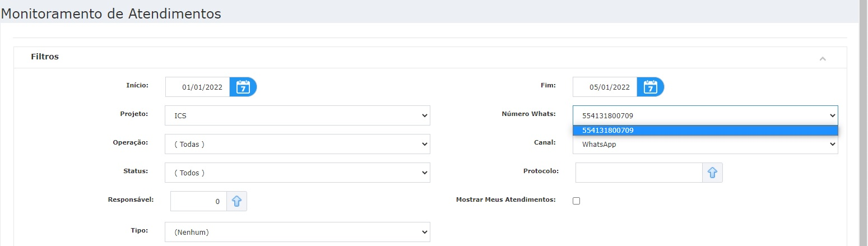
Task: Click the Início date field
Action: [197, 87]
